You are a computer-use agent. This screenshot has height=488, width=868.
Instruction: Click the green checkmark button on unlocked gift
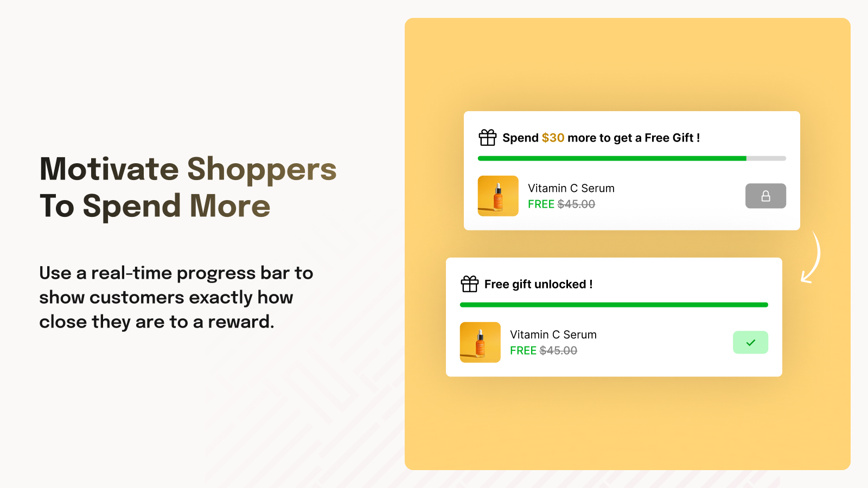coord(750,342)
